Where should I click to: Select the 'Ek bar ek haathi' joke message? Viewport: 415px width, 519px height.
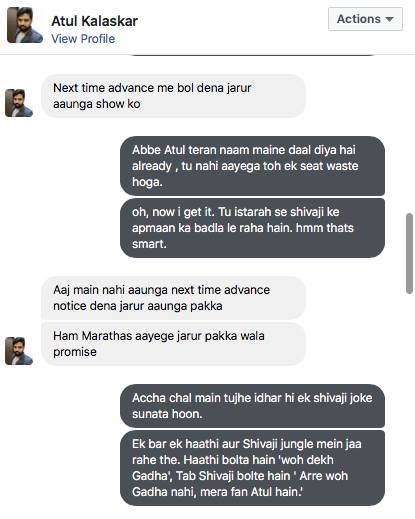252,468
